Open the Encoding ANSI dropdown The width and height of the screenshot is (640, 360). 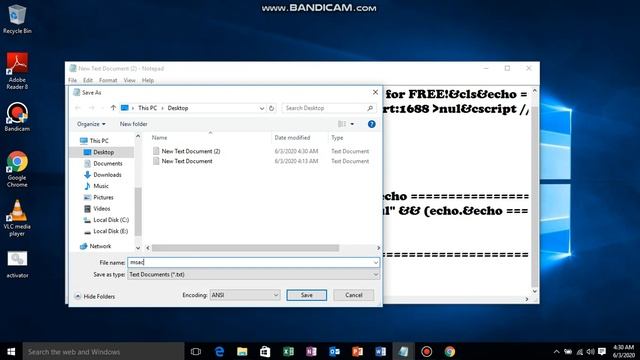coord(245,295)
